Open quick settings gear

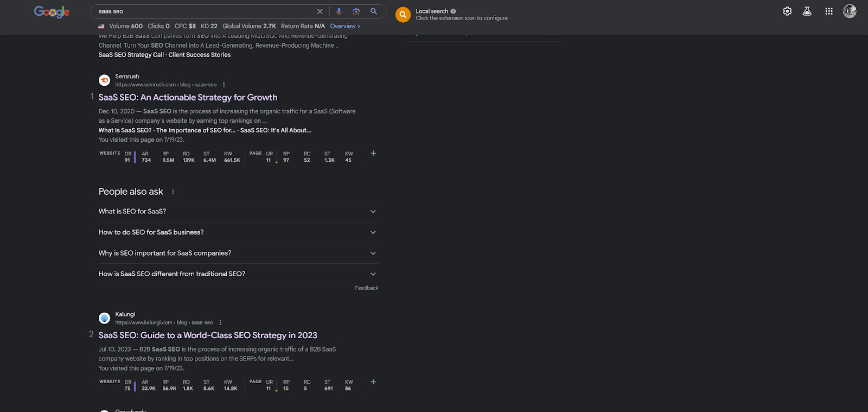point(787,11)
